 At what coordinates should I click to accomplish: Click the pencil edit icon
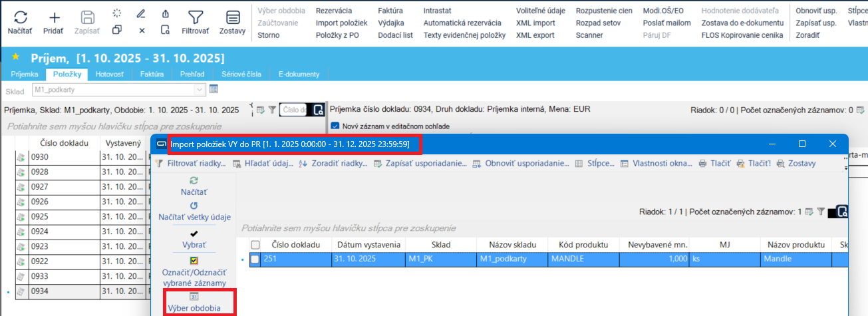141,13
